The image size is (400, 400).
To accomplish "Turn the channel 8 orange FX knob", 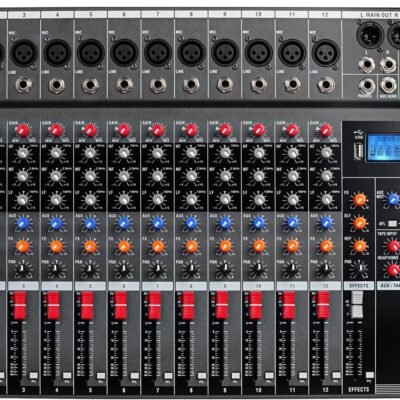I will pyautogui.click(x=191, y=246).
